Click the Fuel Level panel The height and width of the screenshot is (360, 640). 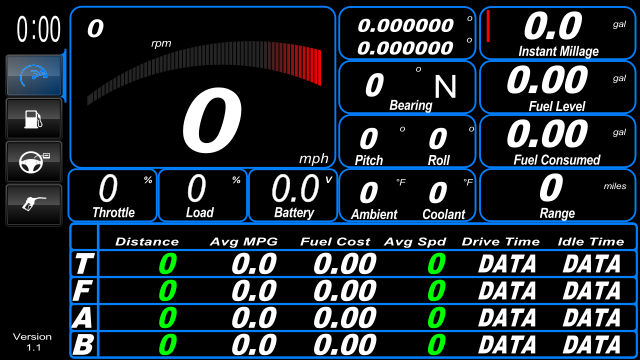(x=558, y=87)
